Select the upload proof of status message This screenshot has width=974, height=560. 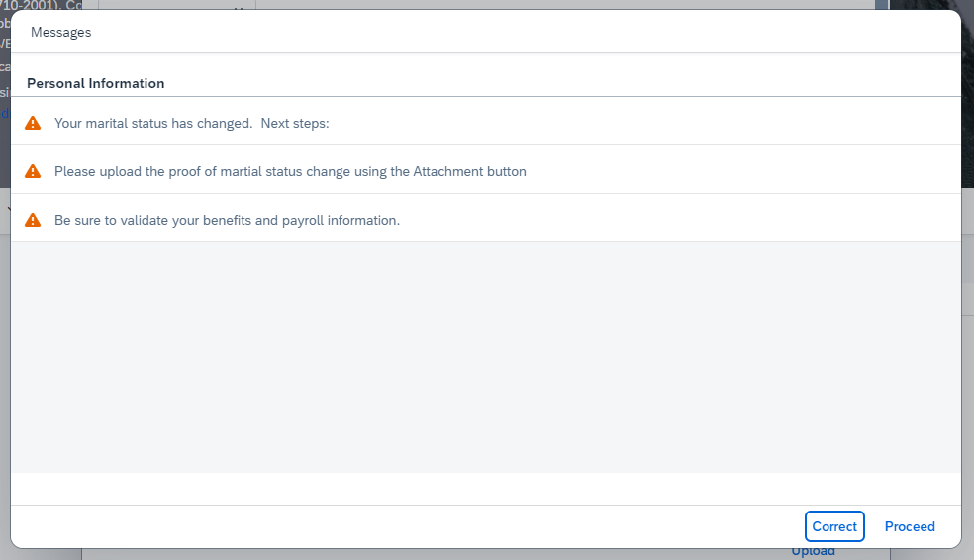click(486, 171)
